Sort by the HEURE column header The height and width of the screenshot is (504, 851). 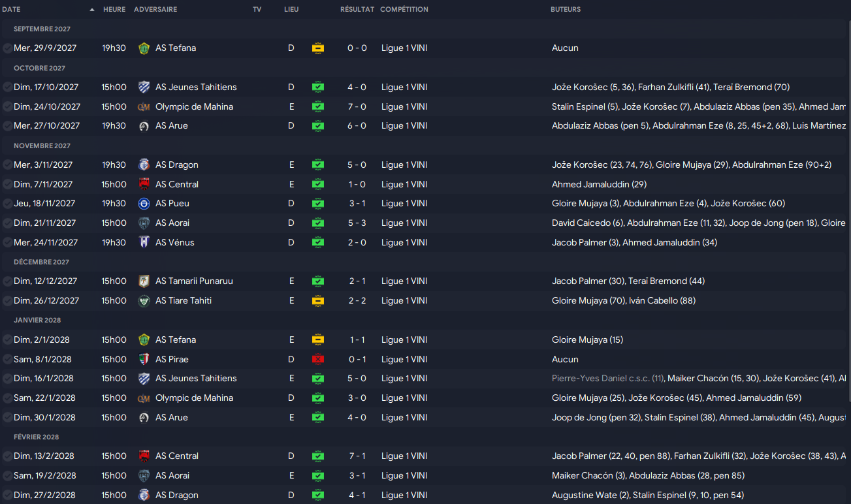click(x=114, y=10)
